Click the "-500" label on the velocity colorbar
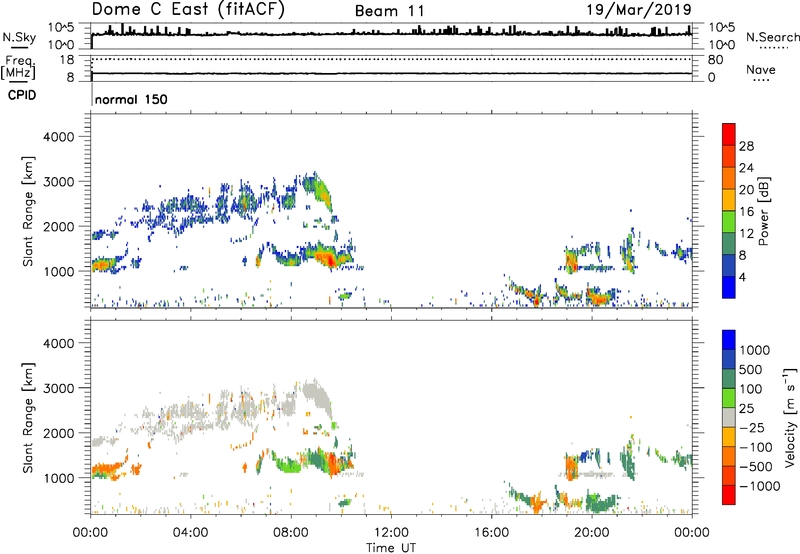 click(756, 467)
